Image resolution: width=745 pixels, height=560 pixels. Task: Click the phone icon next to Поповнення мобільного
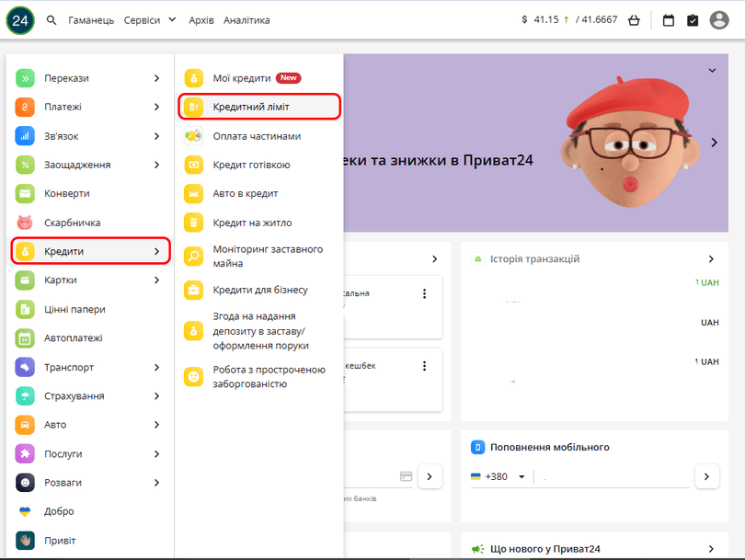(x=477, y=448)
